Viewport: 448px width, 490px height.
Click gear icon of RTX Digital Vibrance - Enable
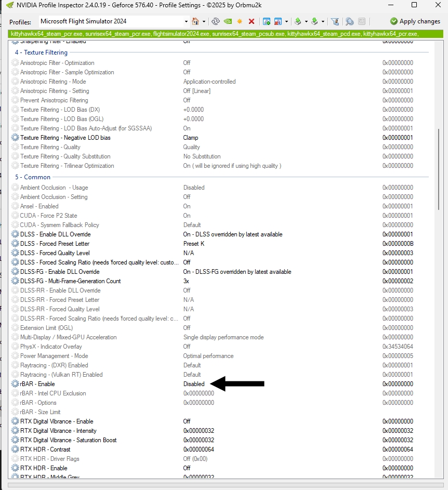click(x=15, y=421)
